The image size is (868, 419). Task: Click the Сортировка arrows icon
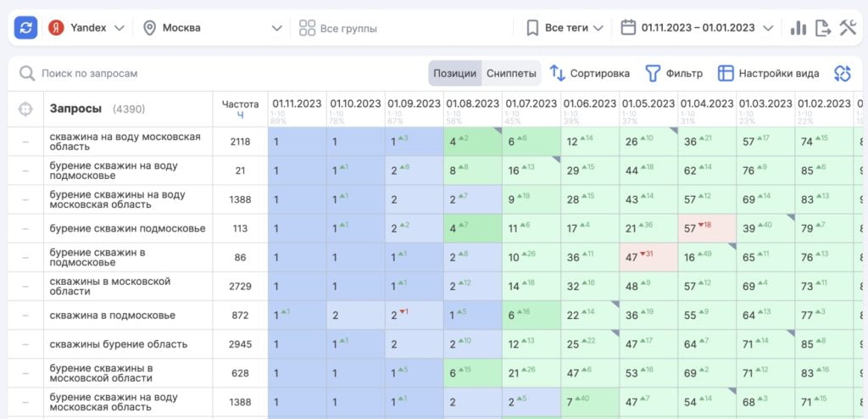click(x=558, y=74)
